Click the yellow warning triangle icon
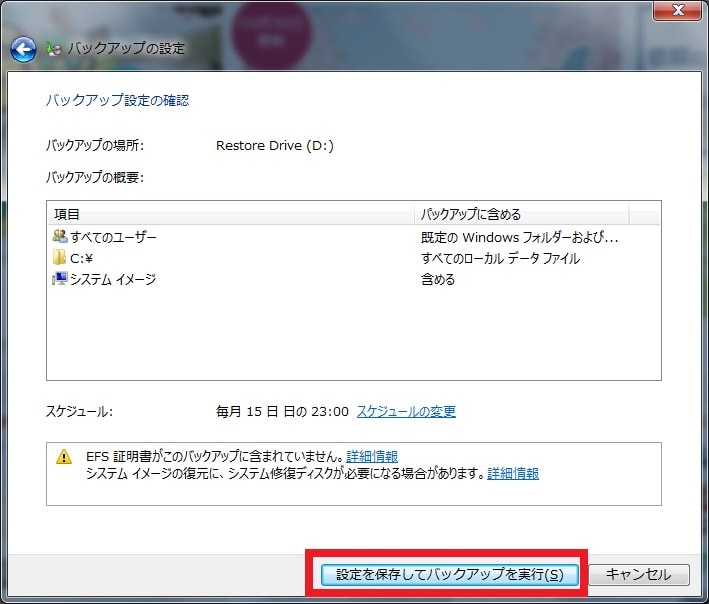This screenshot has height=604, width=709. coord(64,457)
